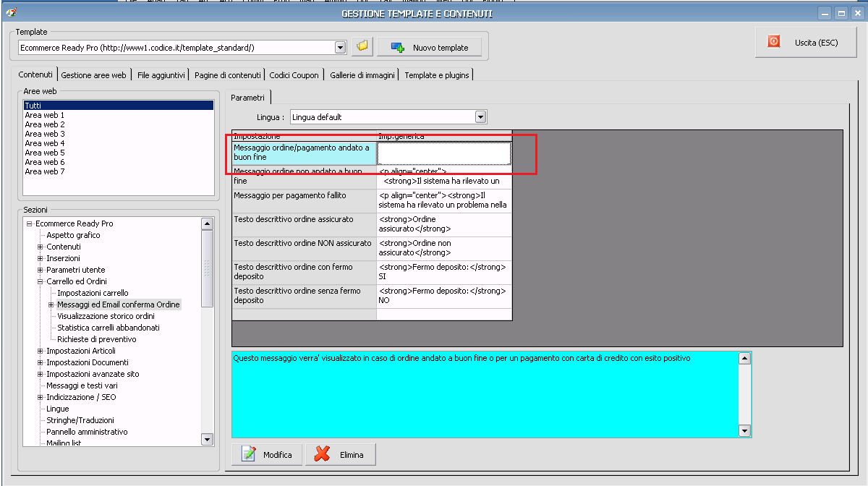
Task: Expand the Contenuti tree node
Action: pos(41,247)
